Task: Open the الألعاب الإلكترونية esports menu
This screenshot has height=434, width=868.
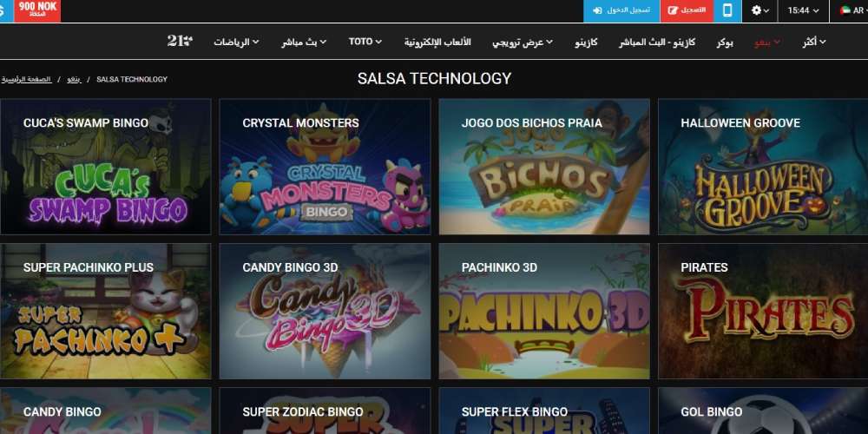Action: [437, 42]
